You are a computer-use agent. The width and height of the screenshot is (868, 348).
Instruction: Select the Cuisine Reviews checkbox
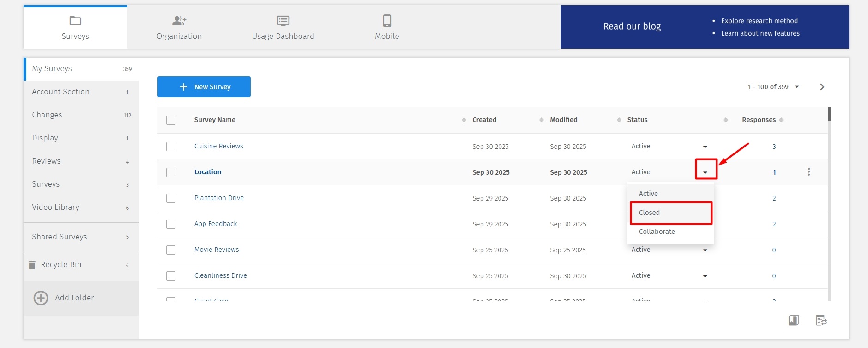click(x=171, y=147)
